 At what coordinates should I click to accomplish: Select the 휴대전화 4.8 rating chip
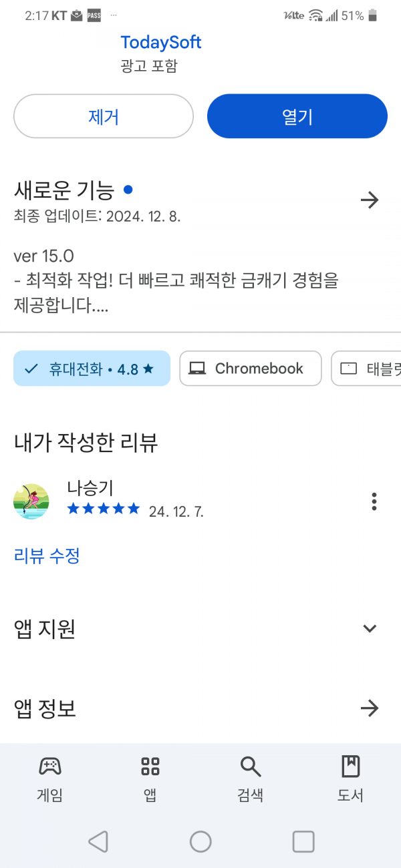92,369
